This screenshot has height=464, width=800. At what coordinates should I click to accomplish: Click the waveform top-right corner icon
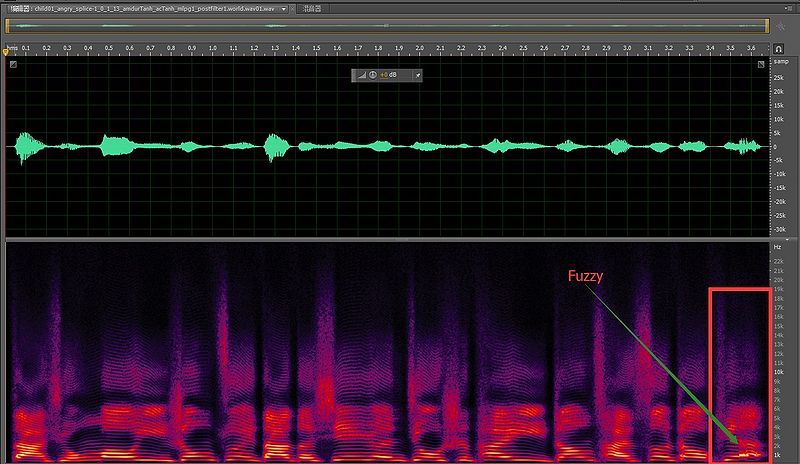(761, 64)
